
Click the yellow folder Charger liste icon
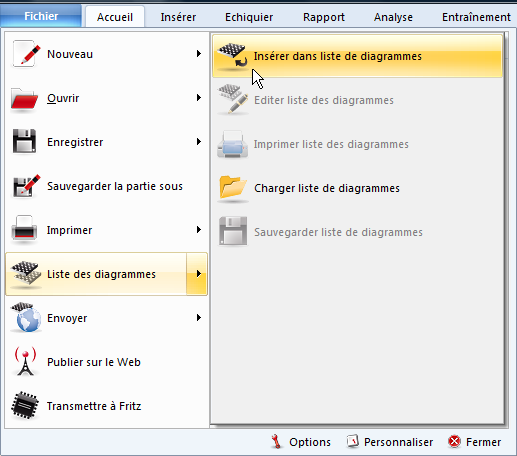point(233,188)
